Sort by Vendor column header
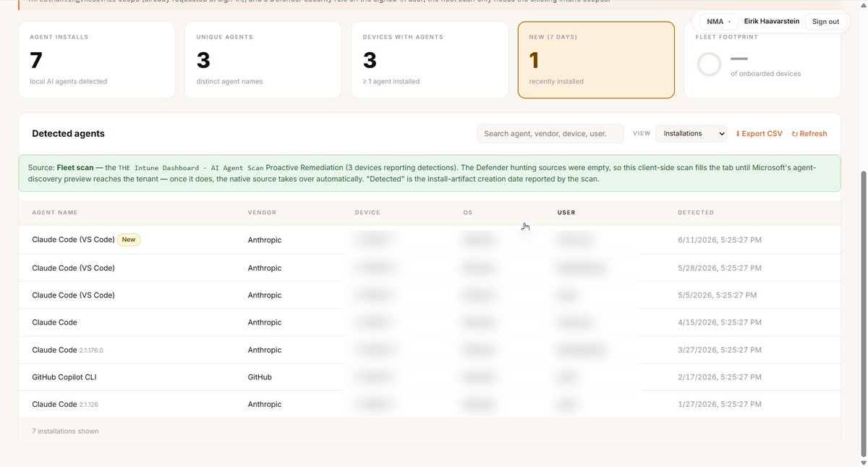Viewport: 868px width, 467px height. tap(262, 213)
